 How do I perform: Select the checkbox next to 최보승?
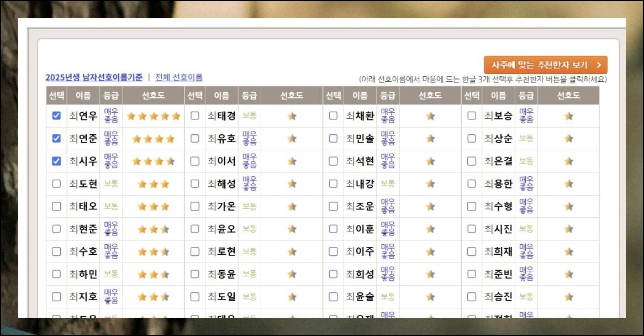[x=472, y=116]
